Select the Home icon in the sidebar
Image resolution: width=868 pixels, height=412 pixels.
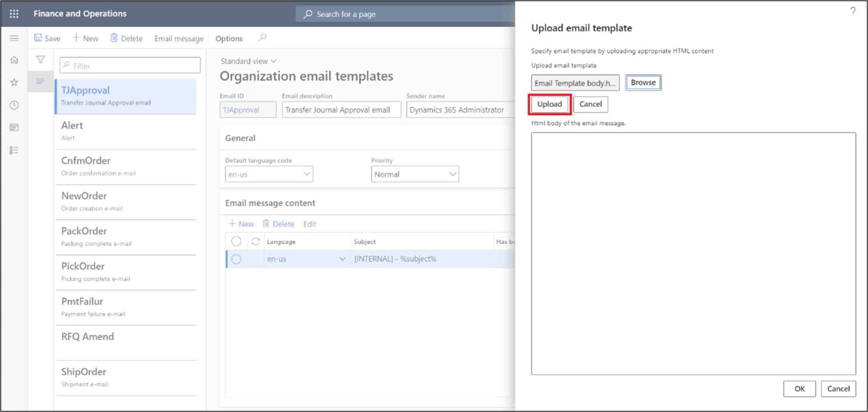14,60
